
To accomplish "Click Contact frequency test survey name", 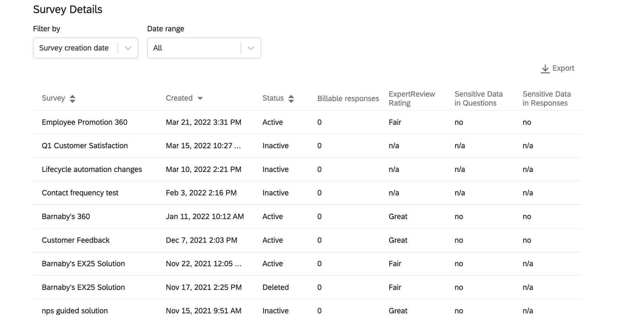I will 80,193.
